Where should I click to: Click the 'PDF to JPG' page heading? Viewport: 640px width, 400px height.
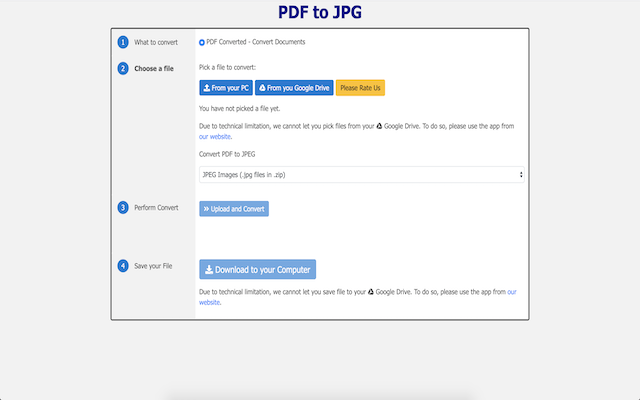click(320, 12)
